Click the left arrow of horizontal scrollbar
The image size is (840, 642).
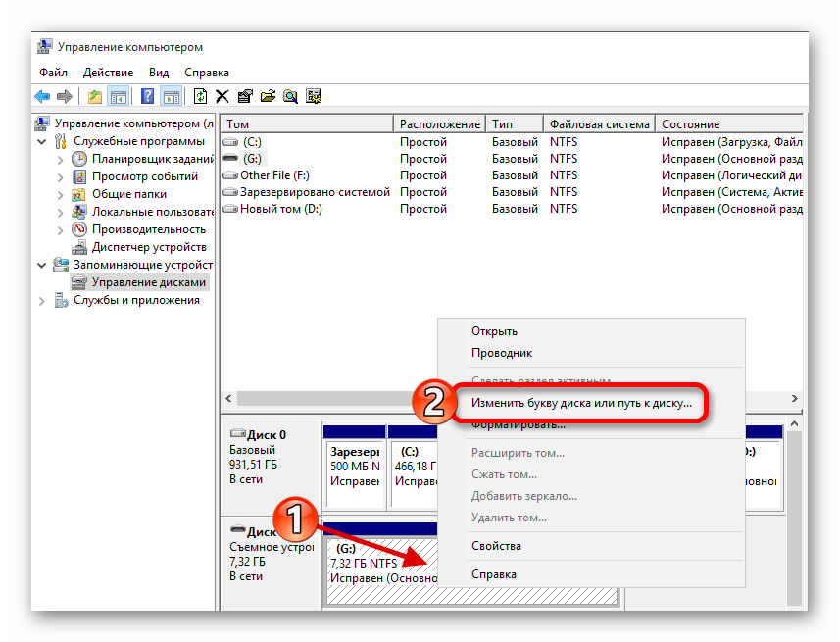(229, 399)
